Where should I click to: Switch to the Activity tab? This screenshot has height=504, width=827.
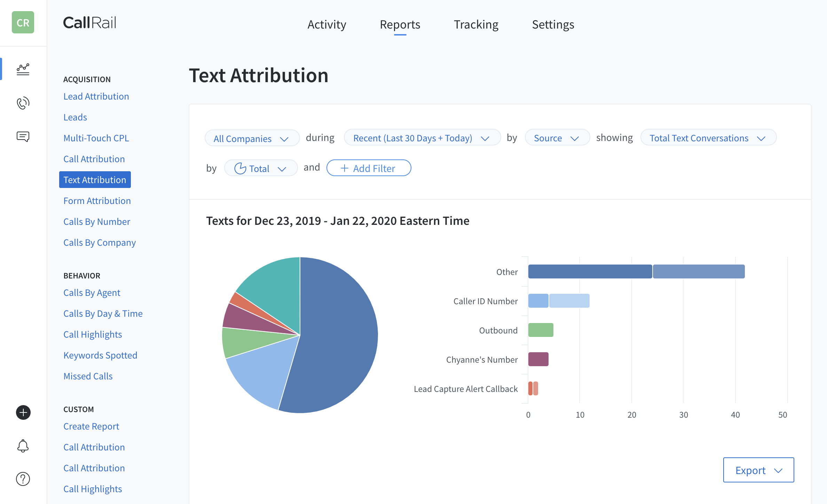click(326, 24)
